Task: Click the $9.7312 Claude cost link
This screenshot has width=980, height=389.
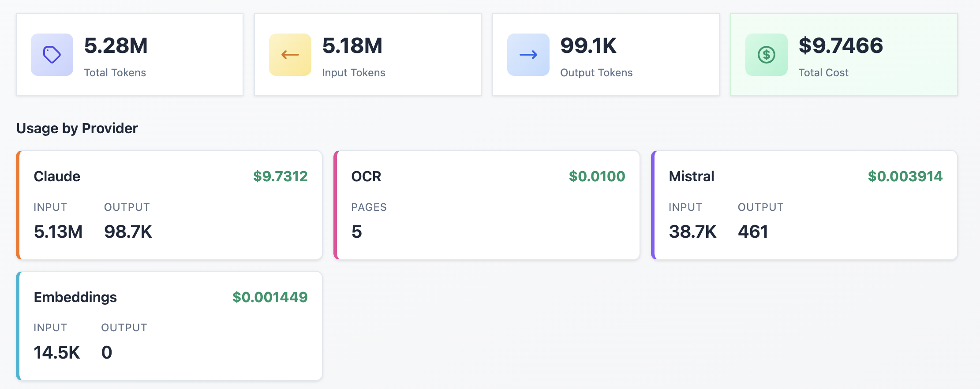Action: (x=280, y=176)
